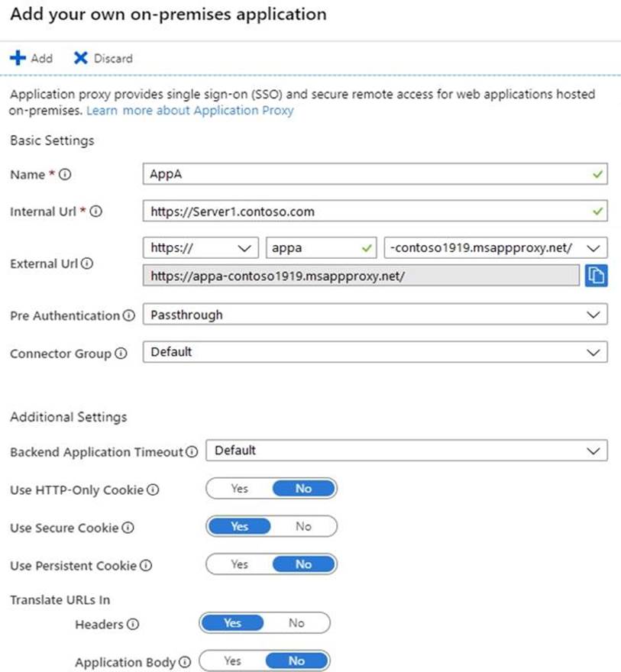Open the Backend Application Timeout dropdown
This screenshot has width=621, height=672.
click(x=406, y=451)
